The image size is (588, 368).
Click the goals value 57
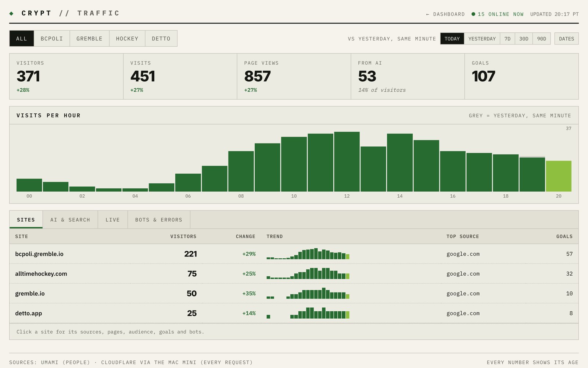pos(569,254)
